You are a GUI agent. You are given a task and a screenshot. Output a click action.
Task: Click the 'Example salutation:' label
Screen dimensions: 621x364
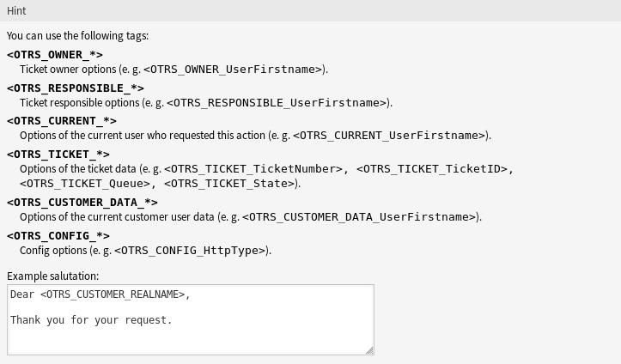52,276
